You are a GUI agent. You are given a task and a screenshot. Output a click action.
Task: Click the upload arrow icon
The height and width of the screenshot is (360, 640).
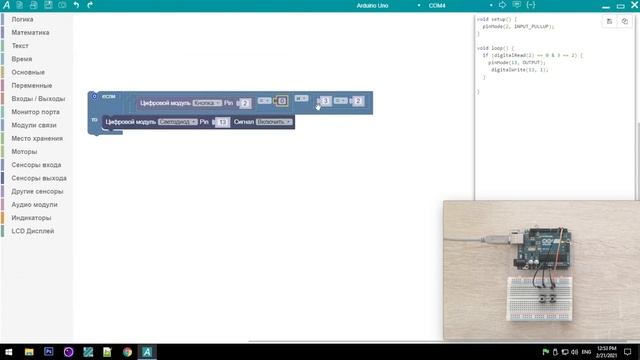click(502, 5)
